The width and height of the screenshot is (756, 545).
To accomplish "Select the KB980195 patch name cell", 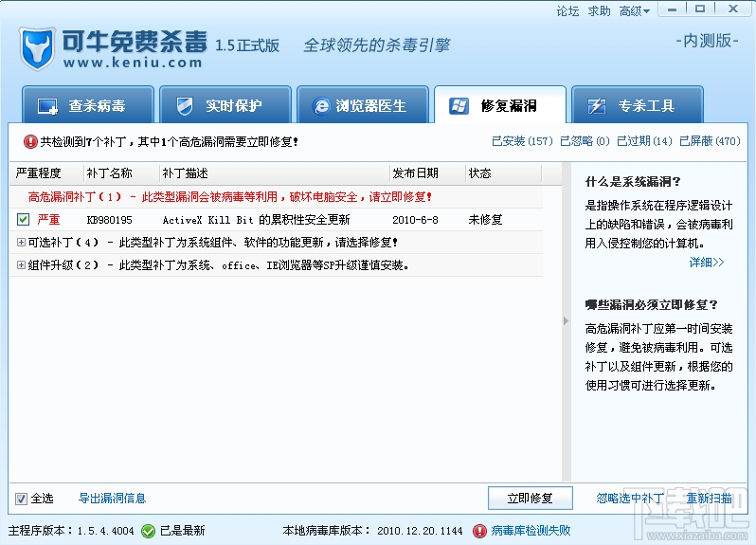I will click(110, 220).
